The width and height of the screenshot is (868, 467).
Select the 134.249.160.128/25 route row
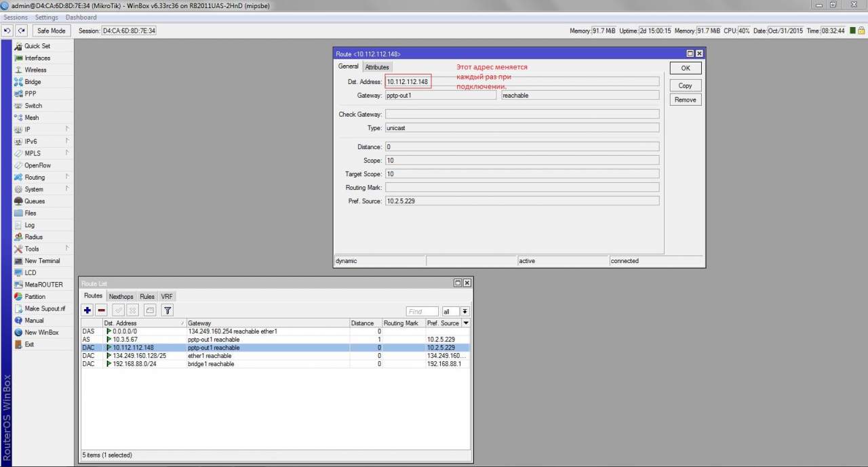[x=275, y=356]
